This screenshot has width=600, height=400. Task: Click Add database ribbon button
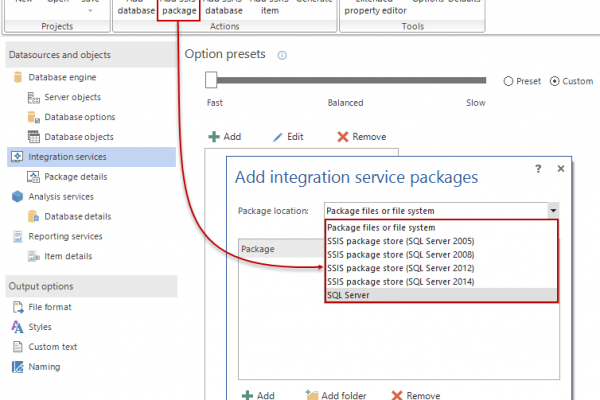coord(136,8)
